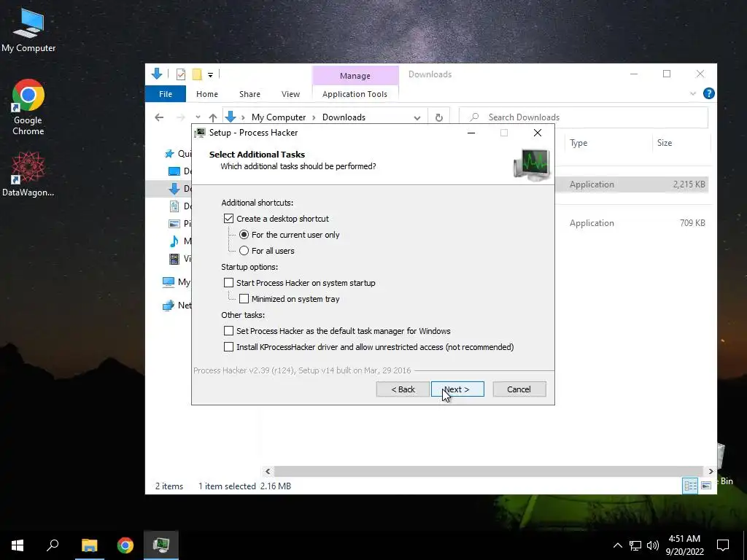Switch to the Home ribbon tab
747x560 pixels.
pos(206,94)
